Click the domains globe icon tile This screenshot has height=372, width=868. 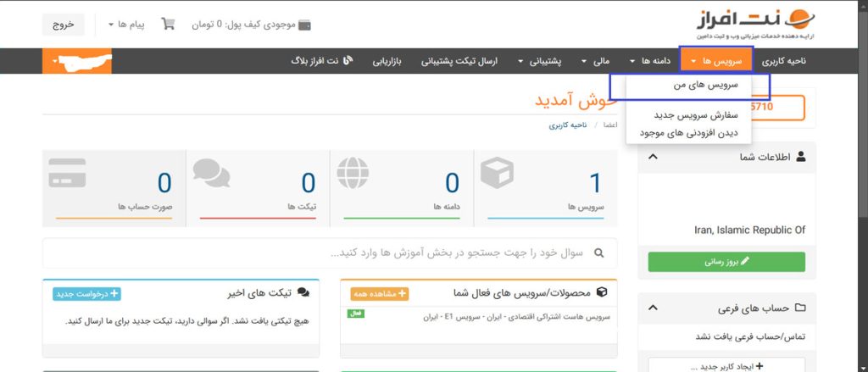401,184
